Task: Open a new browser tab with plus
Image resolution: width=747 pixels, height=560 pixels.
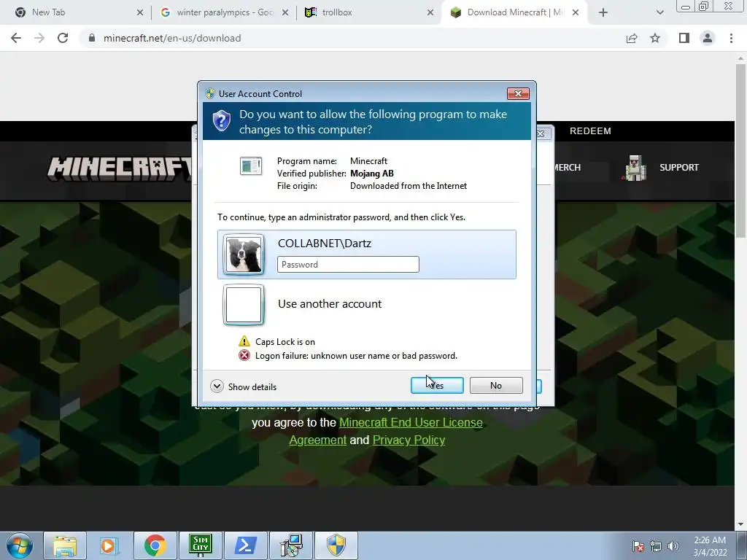Action: pyautogui.click(x=603, y=12)
